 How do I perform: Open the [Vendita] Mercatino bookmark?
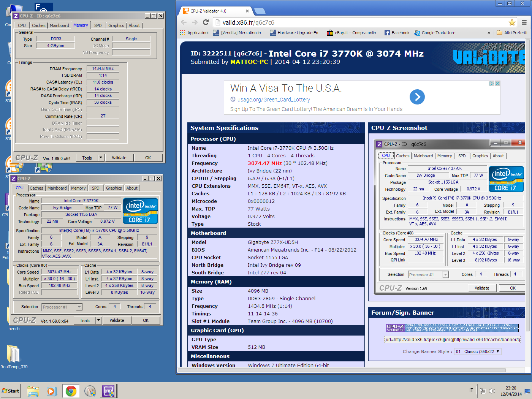coord(239,33)
